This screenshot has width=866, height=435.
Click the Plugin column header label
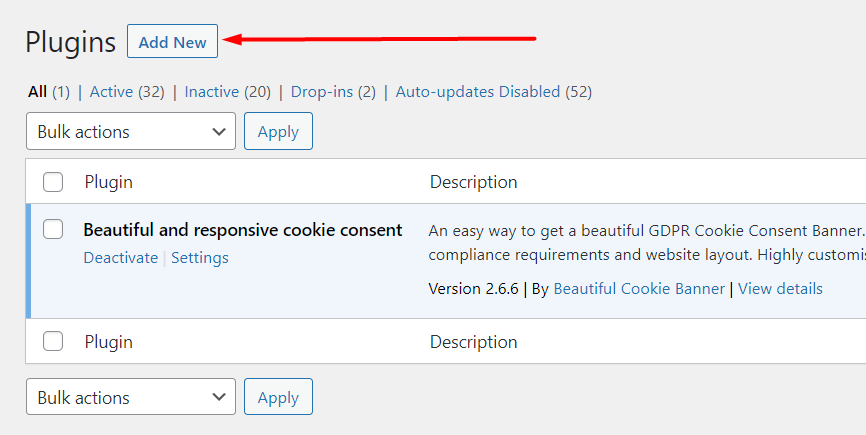[108, 182]
